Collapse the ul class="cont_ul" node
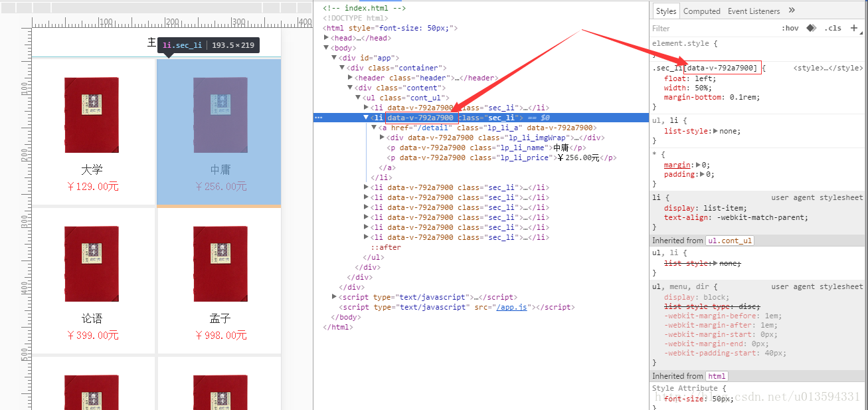This screenshot has height=410, width=868. coord(358,98)
